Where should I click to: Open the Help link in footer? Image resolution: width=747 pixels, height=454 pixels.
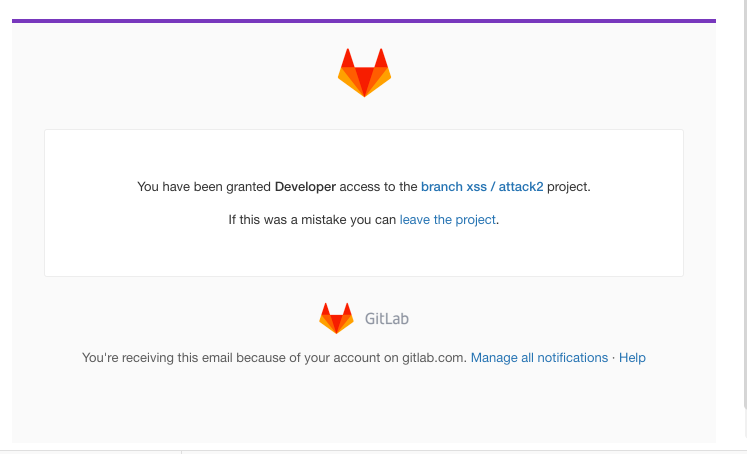point(632,358)
